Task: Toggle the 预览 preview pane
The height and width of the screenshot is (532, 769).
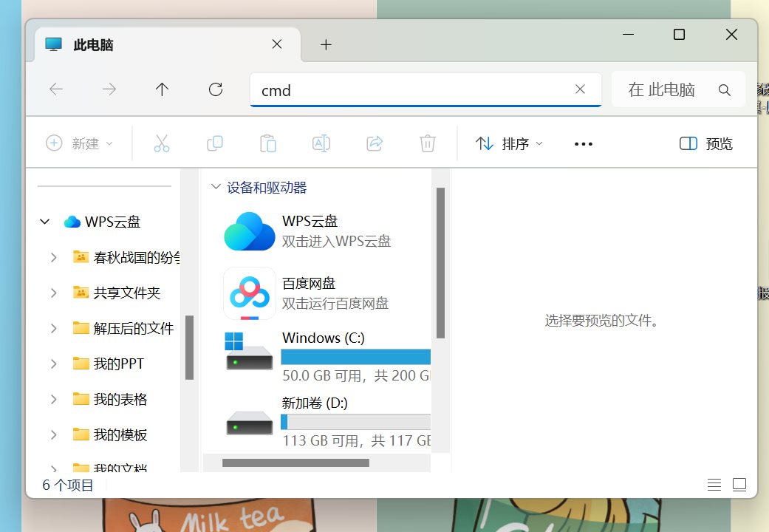Action: (x=705, y=143)
